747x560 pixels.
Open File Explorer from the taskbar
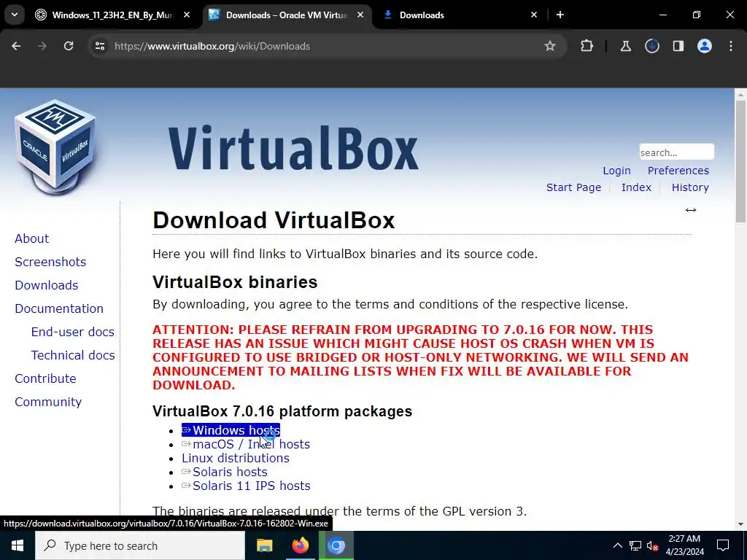pyautogui.click(x=264, y=545)
